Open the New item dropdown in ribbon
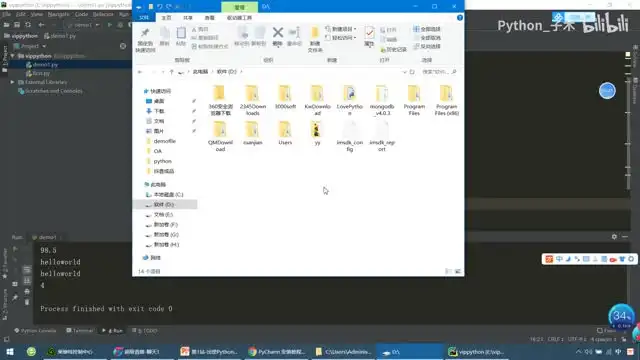This screenshot has width=640, height=360. click(341, 29)
